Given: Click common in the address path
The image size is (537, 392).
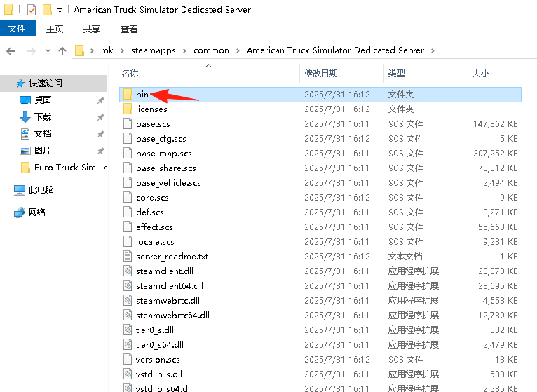Looking at the screenshot, I should coord(211,50).
